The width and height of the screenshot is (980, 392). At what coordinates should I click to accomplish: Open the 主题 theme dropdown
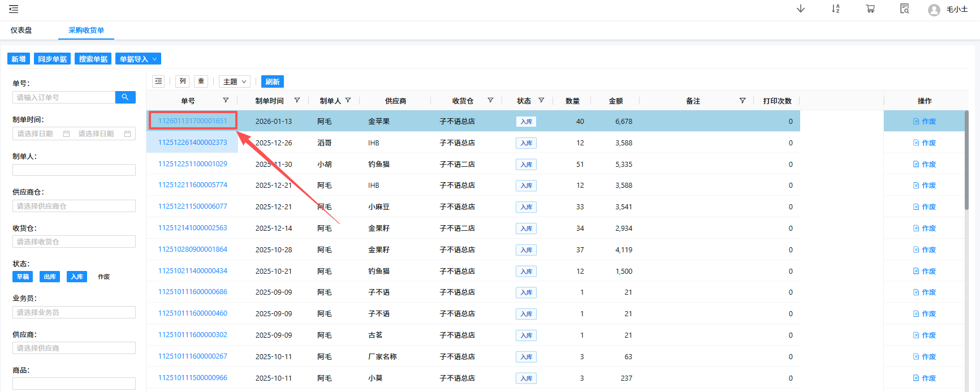(235, 81)
